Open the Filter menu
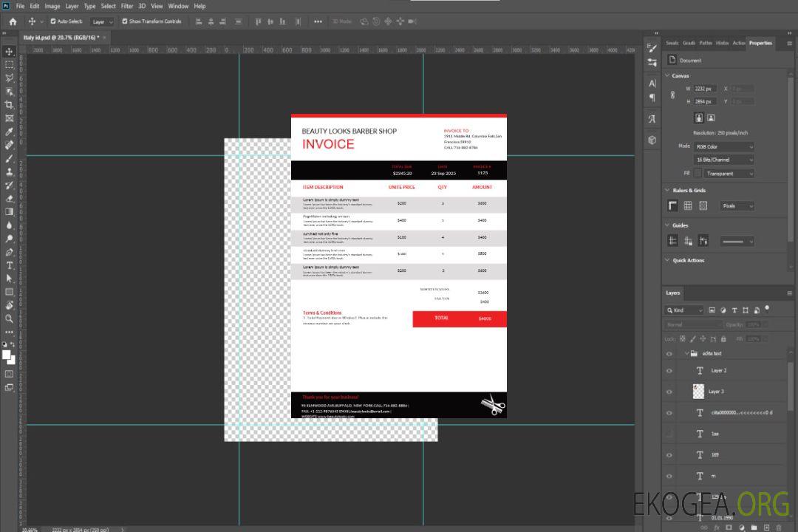 coord(127,6)
